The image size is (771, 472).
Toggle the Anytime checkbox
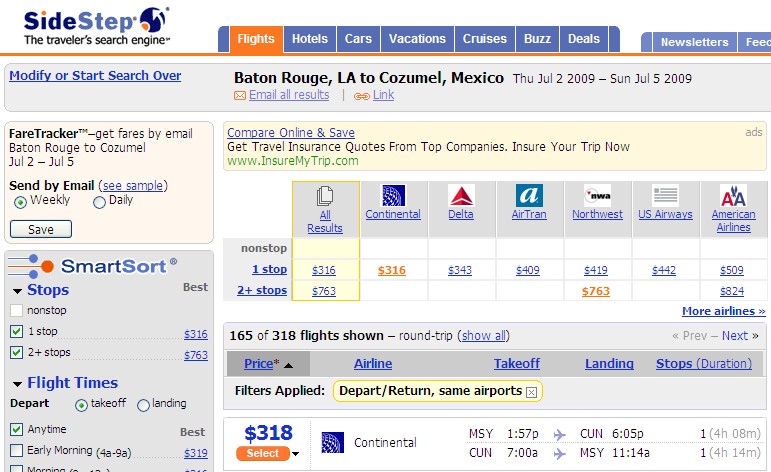pyautogui.click(x=16, y=429)
